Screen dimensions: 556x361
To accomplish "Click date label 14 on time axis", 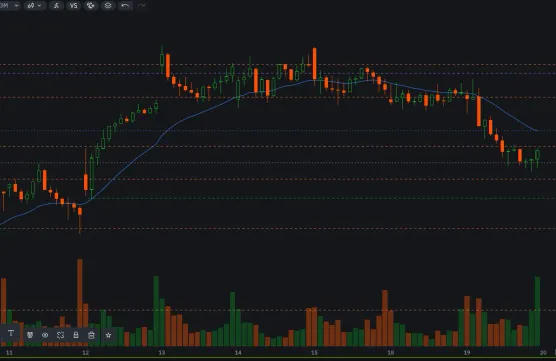I will coord(238,352).
